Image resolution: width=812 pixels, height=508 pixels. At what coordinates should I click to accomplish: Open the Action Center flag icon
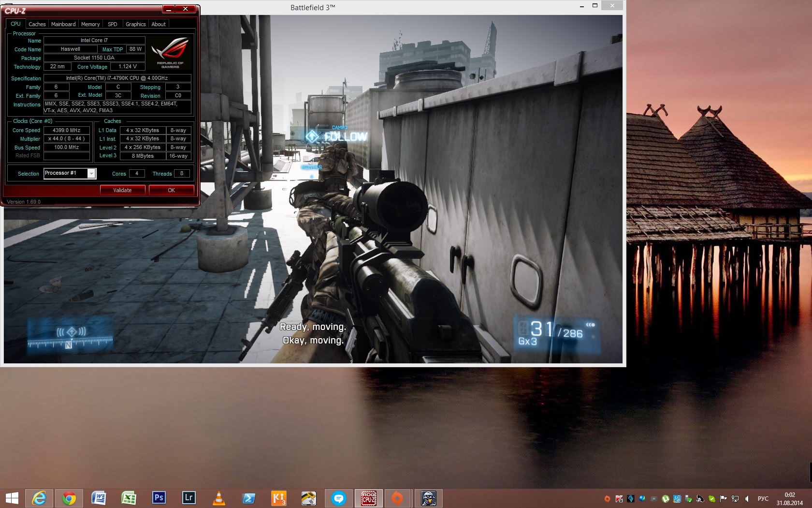click(x=724, y=499)
